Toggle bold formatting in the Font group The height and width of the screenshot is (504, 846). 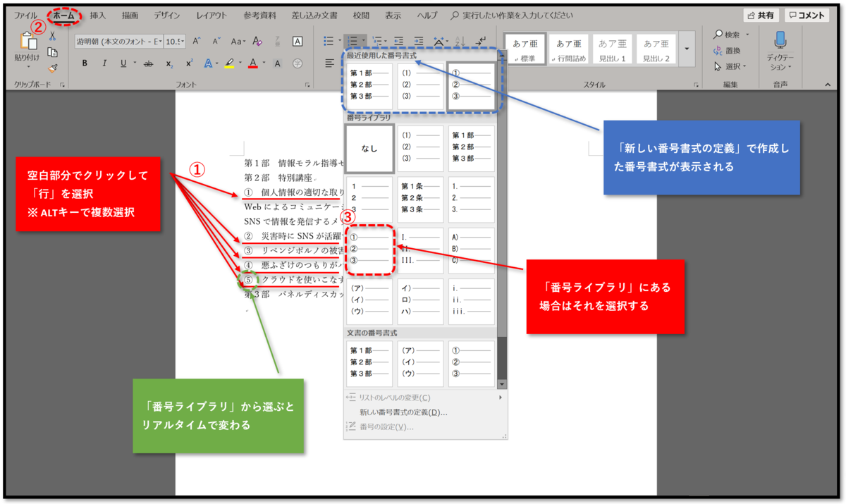(x=84, y=63)
